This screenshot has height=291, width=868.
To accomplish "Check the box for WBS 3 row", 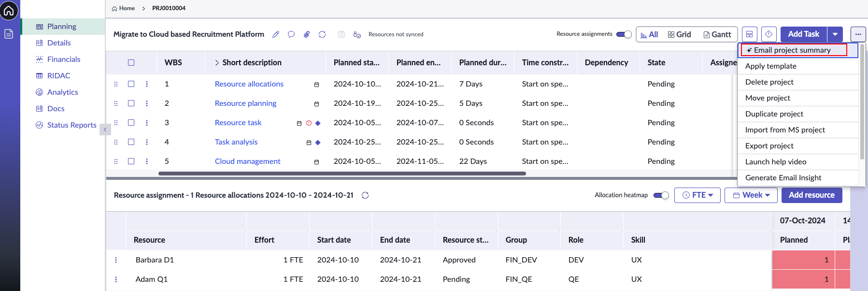I will click(131, 123).
